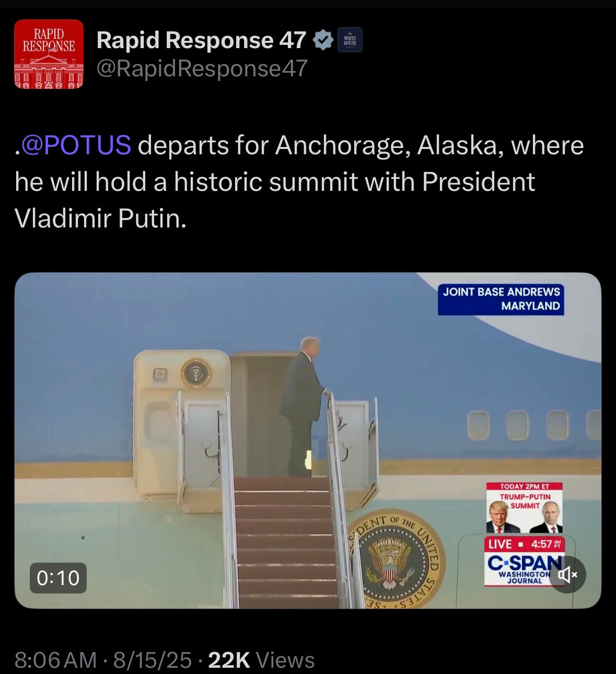The height and width of the screenshot is (674, 616).
Task: Click the blue verified checkmark badge
Action: tap(323, 40)
